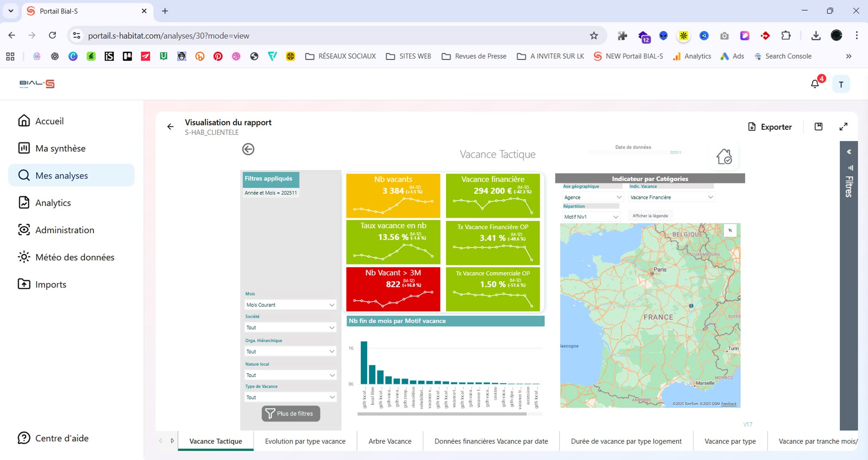The height and width of the screenshot is (460, 868).
Task: Open the Mois Courant dropdown
Action: (x=290, y=305)
